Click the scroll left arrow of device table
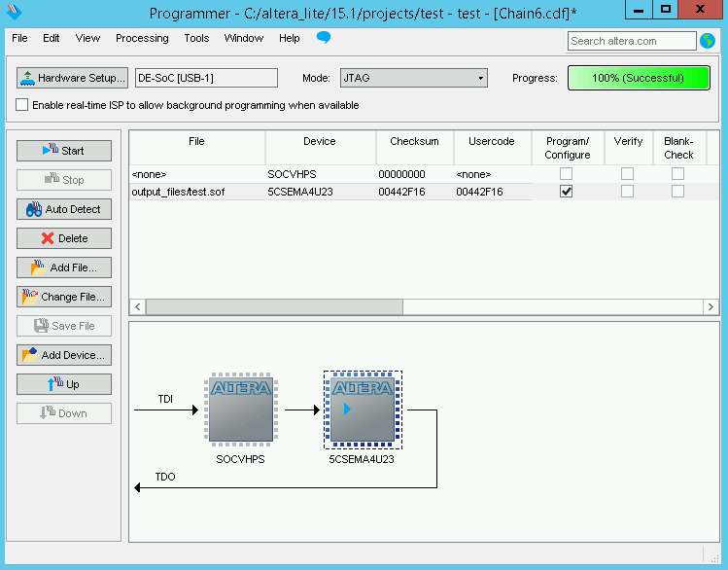 pos(137,306)
